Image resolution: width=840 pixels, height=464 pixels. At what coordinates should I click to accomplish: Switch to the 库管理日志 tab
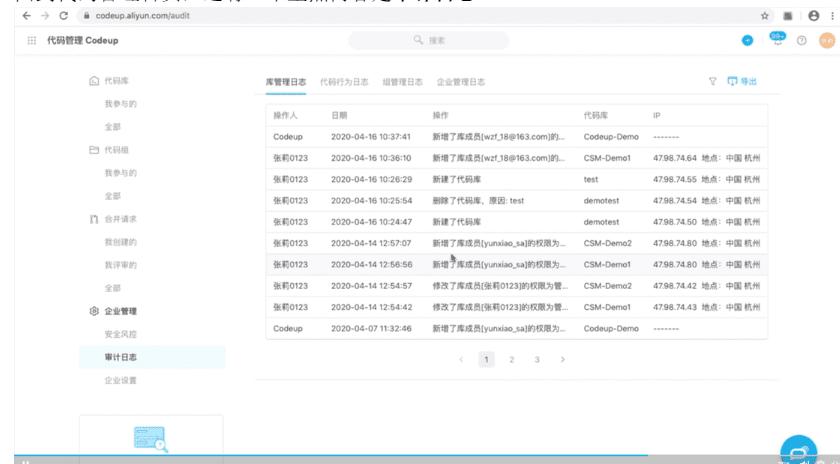tap(286, 82)
